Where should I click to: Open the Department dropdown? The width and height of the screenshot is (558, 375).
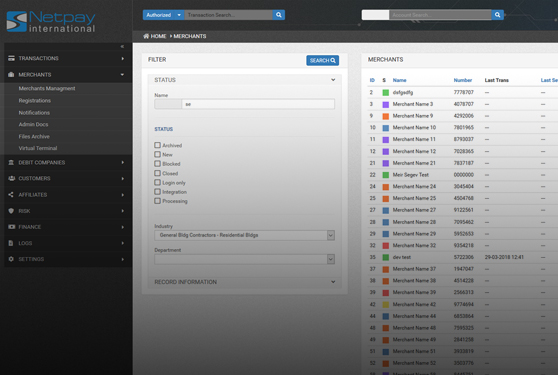[x=244, y=259]
